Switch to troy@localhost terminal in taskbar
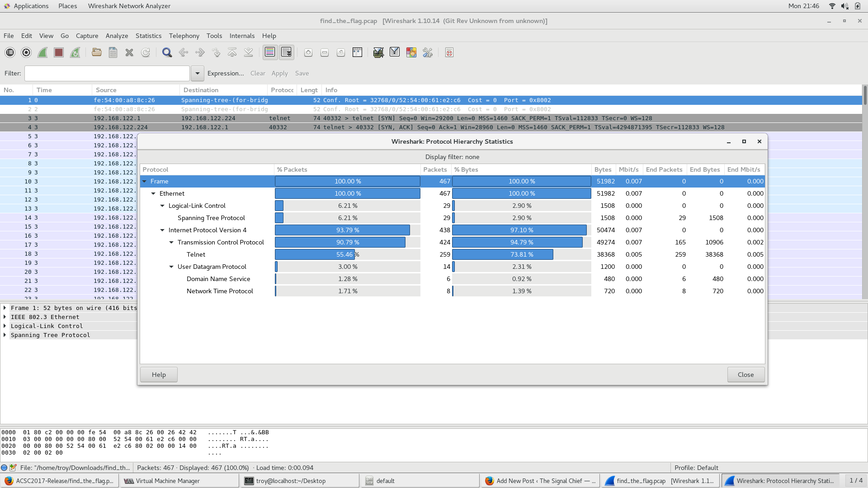868x488 pixels. 300,481
